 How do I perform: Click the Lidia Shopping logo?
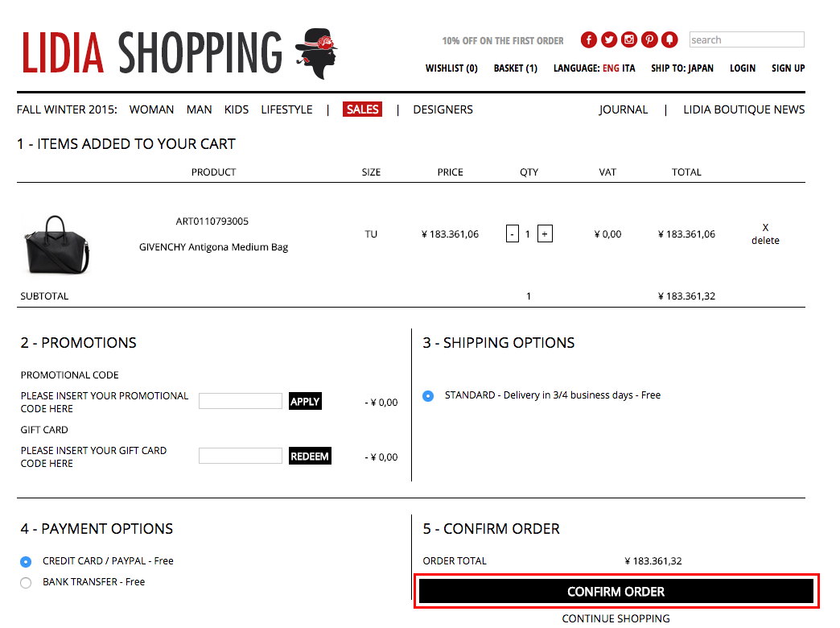pos(180,53)
